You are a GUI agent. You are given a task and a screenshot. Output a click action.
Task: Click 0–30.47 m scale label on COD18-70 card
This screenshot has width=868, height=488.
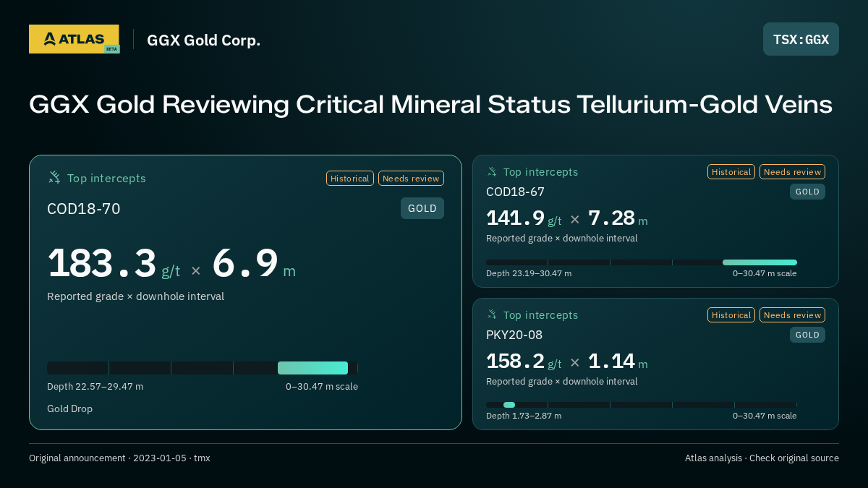pyautogui.click(x=322, y=386)
